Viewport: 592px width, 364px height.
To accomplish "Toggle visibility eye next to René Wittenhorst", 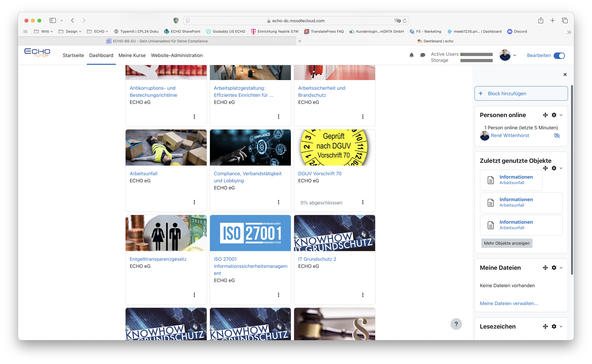I will click(557, 136).
